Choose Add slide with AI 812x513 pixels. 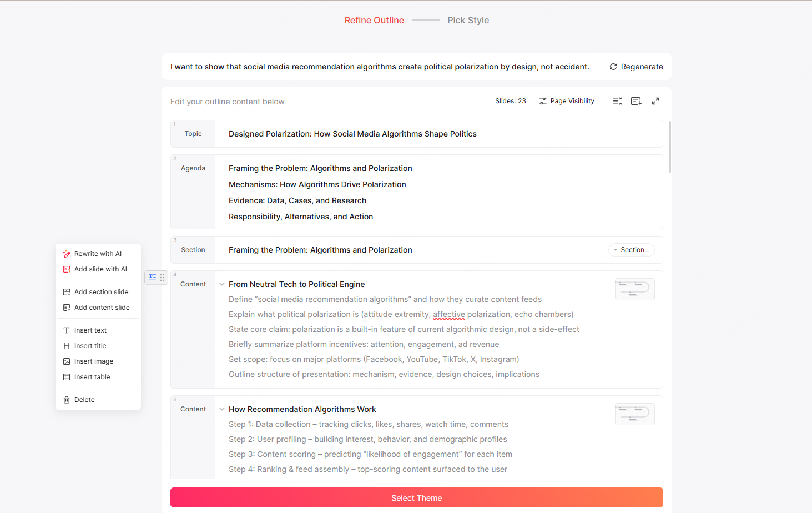(98, 269)
